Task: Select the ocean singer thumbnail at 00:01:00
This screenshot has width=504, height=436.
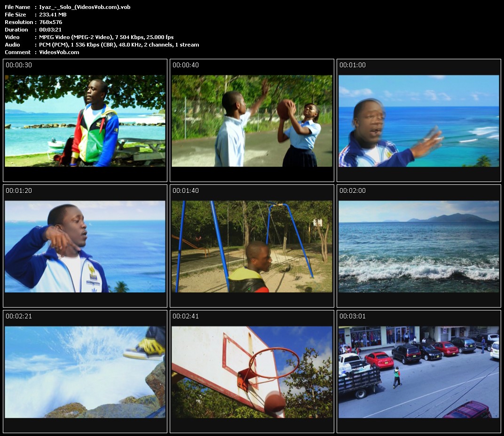Action: click(419, 121)
